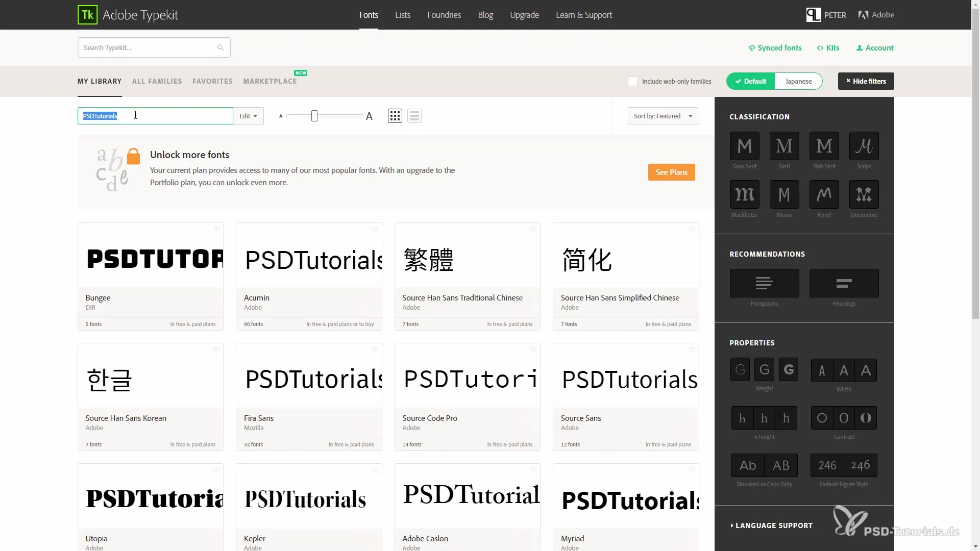Switch to grid view layout
Image resolution: width=980 pixels, height=551 pixels.
395,116
